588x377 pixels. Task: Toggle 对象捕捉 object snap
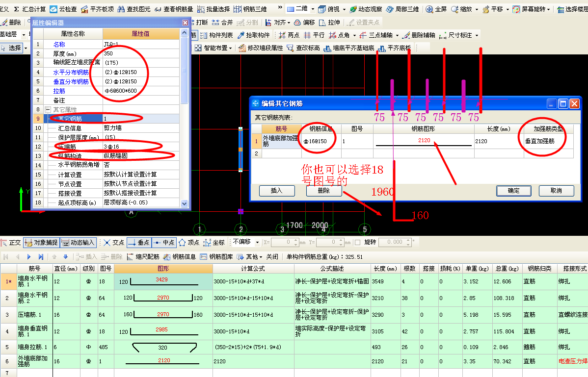click(41, 243)
